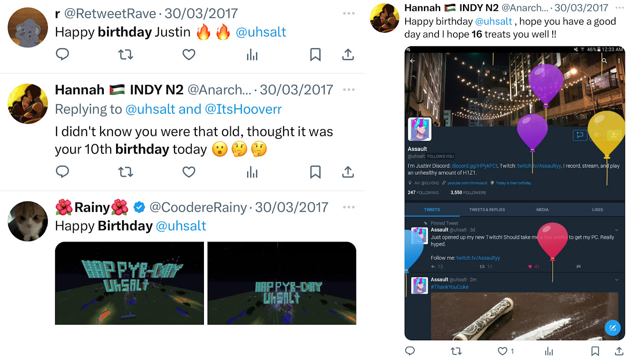Screen dimensions: 631x364
Task: View analytics for RetweetRave's tweet
Action: 252,55
